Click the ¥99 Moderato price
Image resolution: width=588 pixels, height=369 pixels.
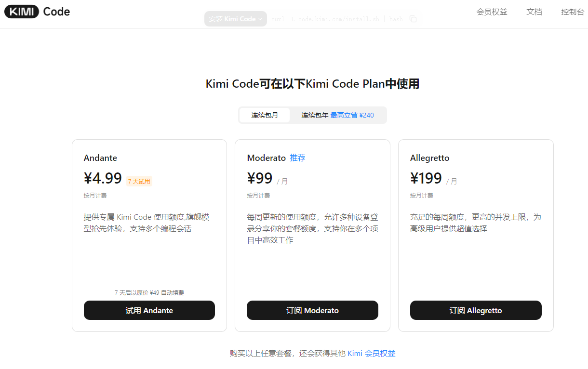tap(260, 178)
